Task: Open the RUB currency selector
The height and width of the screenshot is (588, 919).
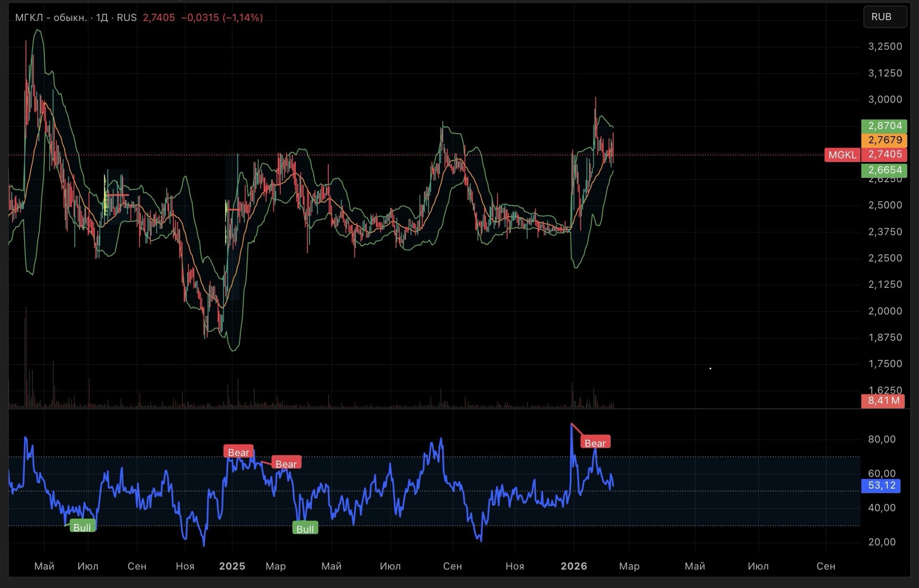Action: (885, 17)
